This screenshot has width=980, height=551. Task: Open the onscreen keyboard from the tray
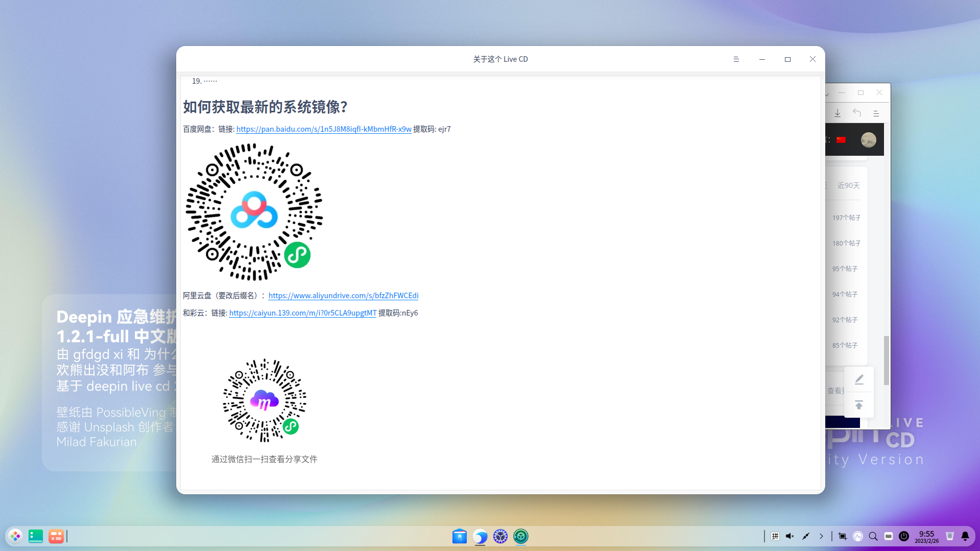[889, 536]
